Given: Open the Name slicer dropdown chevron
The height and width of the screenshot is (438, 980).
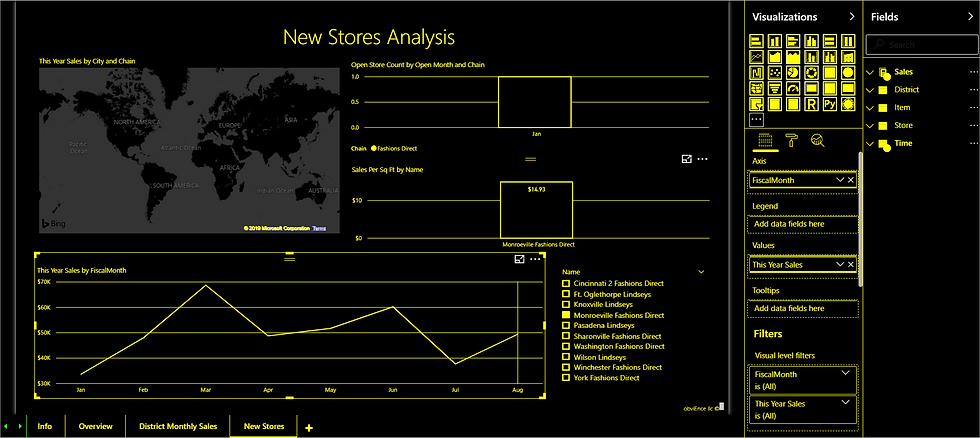Looking at the screenshot, I should [x=701, y=272].
